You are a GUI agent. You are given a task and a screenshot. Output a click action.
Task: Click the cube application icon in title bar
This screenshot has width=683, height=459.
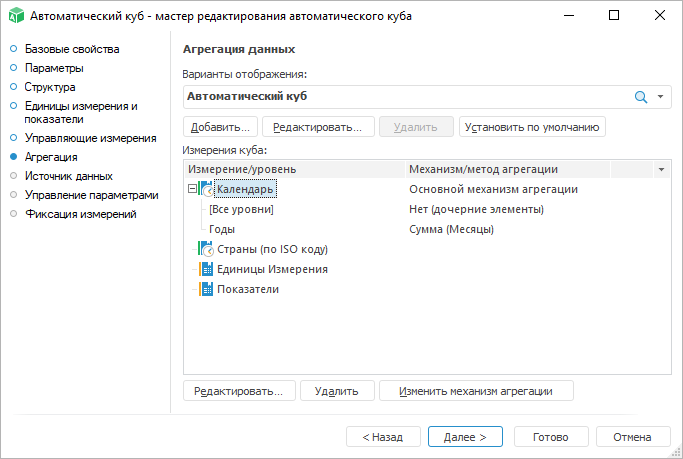point(15,16)
